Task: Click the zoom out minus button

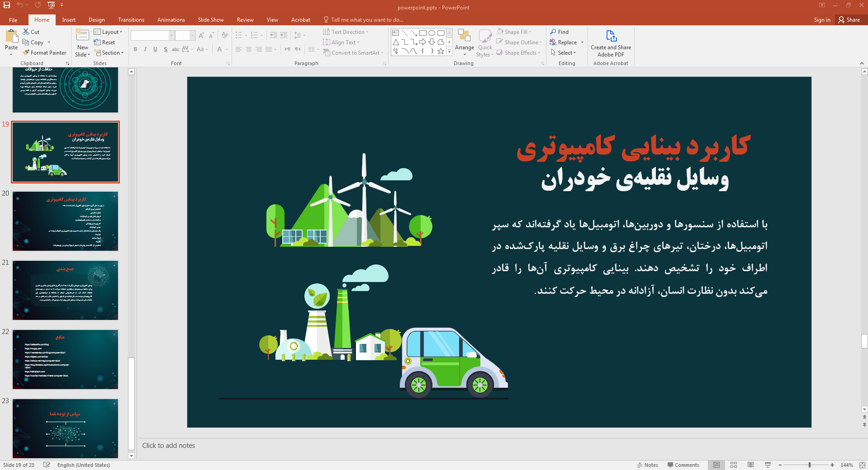Action: coord(780,465)
